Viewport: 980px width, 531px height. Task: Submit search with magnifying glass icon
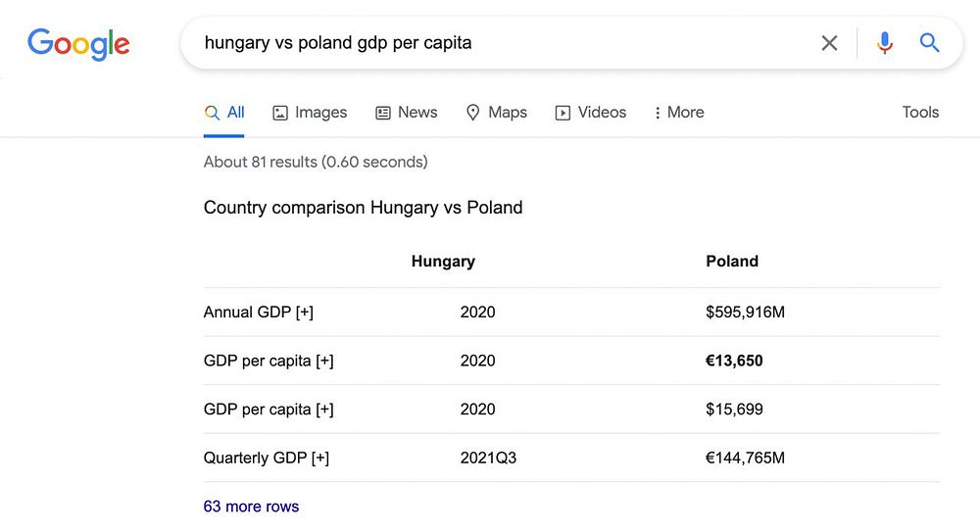(x=929, y=43)
